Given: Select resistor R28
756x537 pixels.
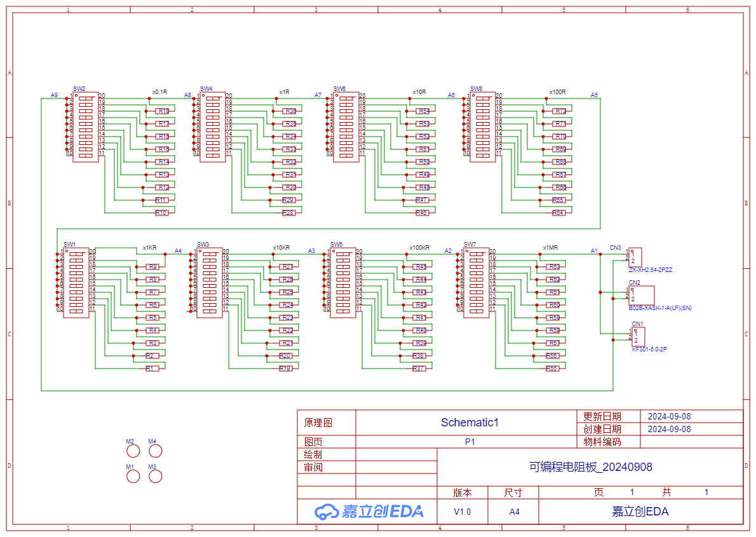Looking at the screenshot, I should tap(288, 213).
